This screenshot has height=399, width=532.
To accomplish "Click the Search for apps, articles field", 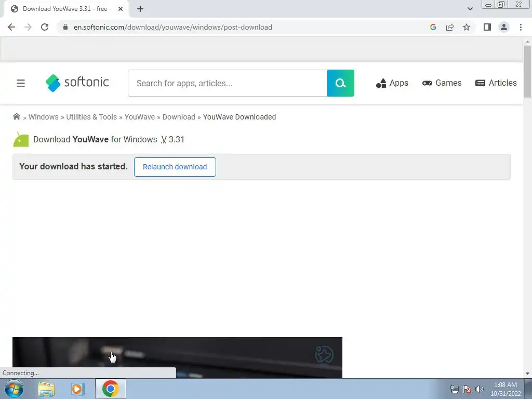I will 228,83.
